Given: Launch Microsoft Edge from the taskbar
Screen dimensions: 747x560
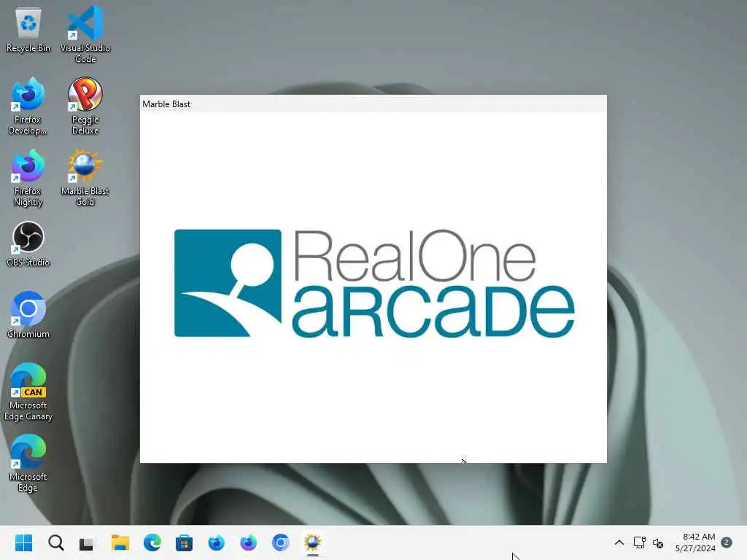Looking at the screenshot, I should [152, 542].
